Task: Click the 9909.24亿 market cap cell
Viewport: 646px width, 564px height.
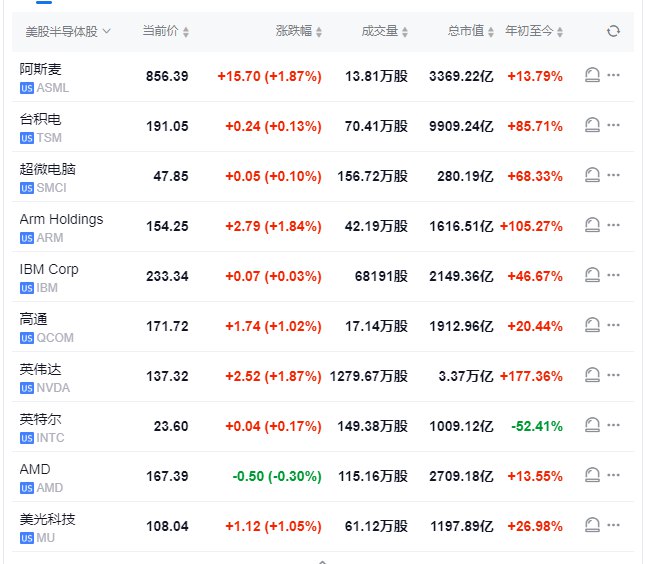Action: 461,126
